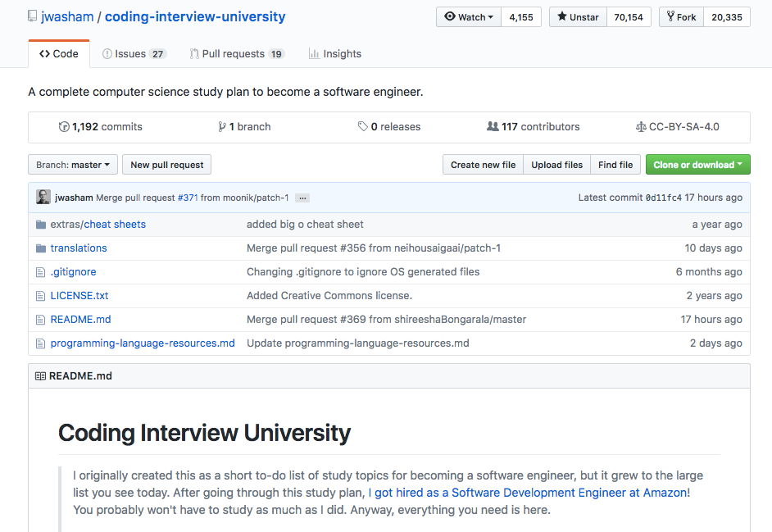This screenshot has height=532, width=772.
Task: Click the commits history icon
Action: click(65, 127)
